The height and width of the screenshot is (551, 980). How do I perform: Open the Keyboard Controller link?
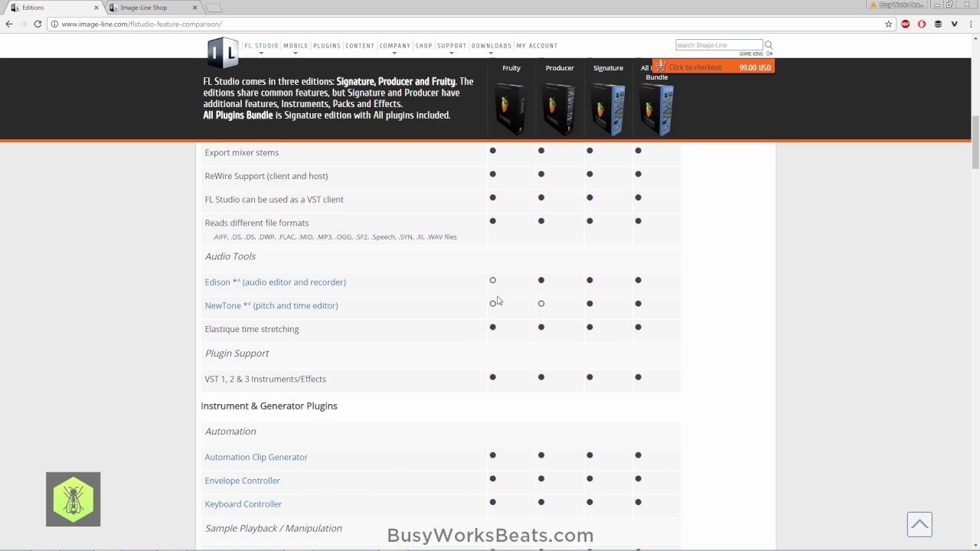243,504
